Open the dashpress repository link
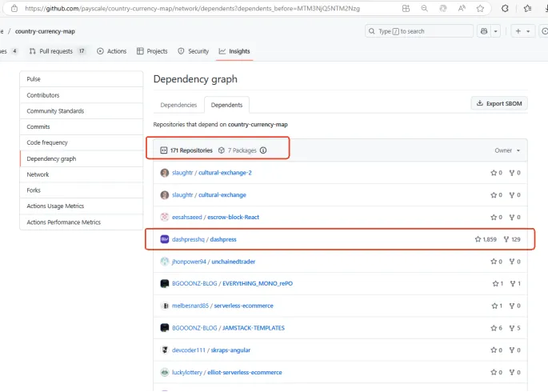This screenshot has height=392, width=548. [x=223, y=239]
